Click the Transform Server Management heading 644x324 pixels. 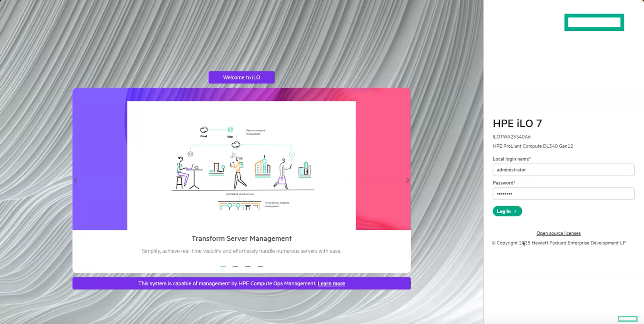[241, 238]
